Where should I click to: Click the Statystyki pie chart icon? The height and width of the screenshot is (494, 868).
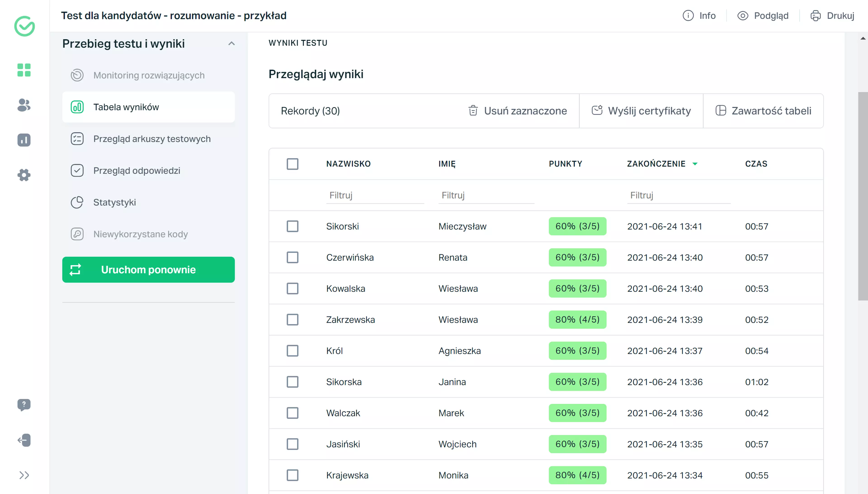pyautogui.click(x=77, y=202)
